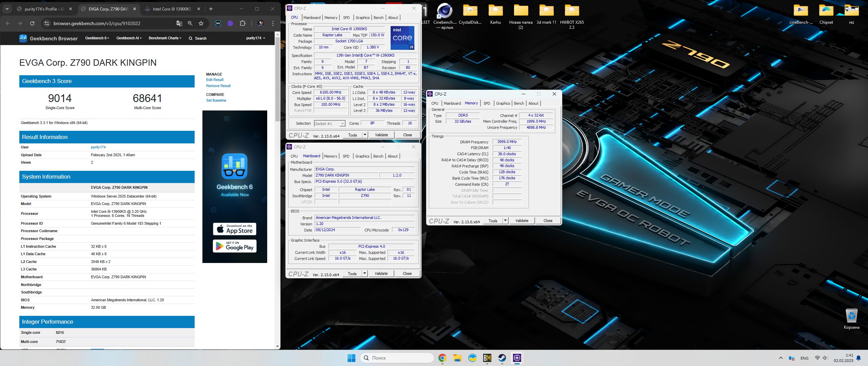This screenshot has width=868, height=366.
Task: Open the Graphics tab in the Memory CPU-Z window
Action: [503, 103]
